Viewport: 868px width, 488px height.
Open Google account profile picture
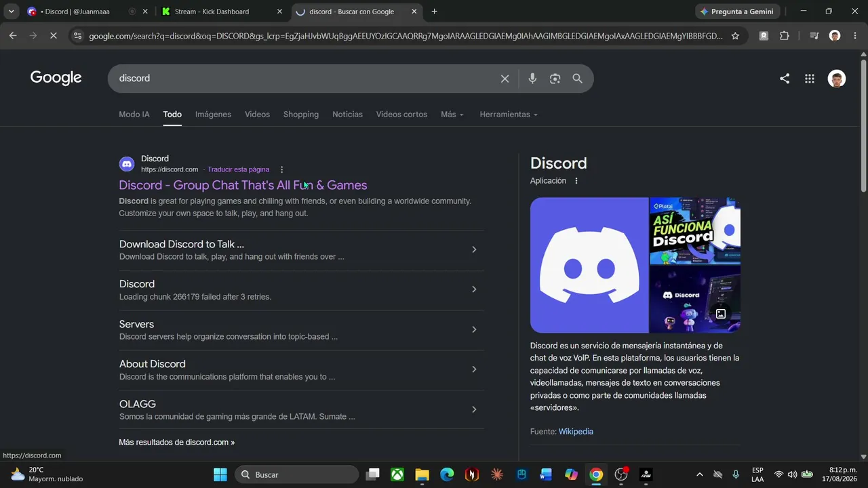coord(837,79)
